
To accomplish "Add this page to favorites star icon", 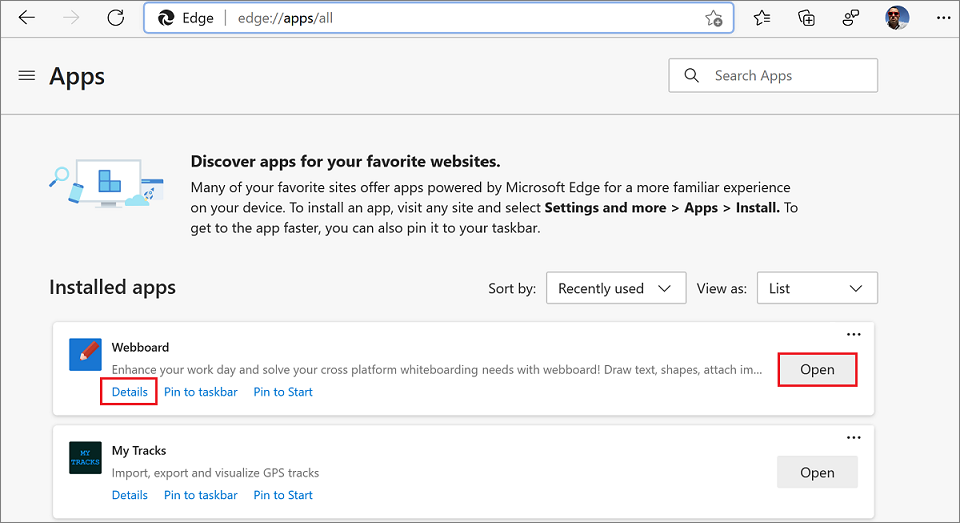I will [x=713, y=18].
